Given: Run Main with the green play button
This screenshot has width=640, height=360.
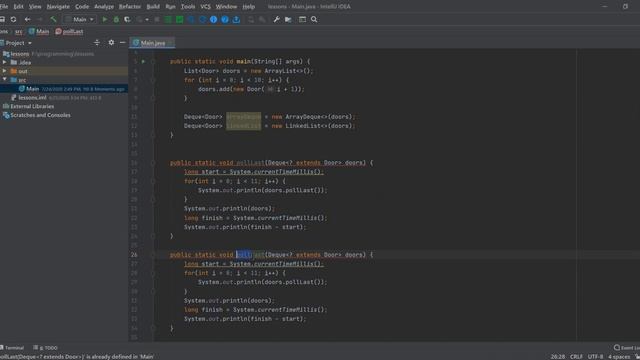Looking at the screenshot, I should coord(104,19).
